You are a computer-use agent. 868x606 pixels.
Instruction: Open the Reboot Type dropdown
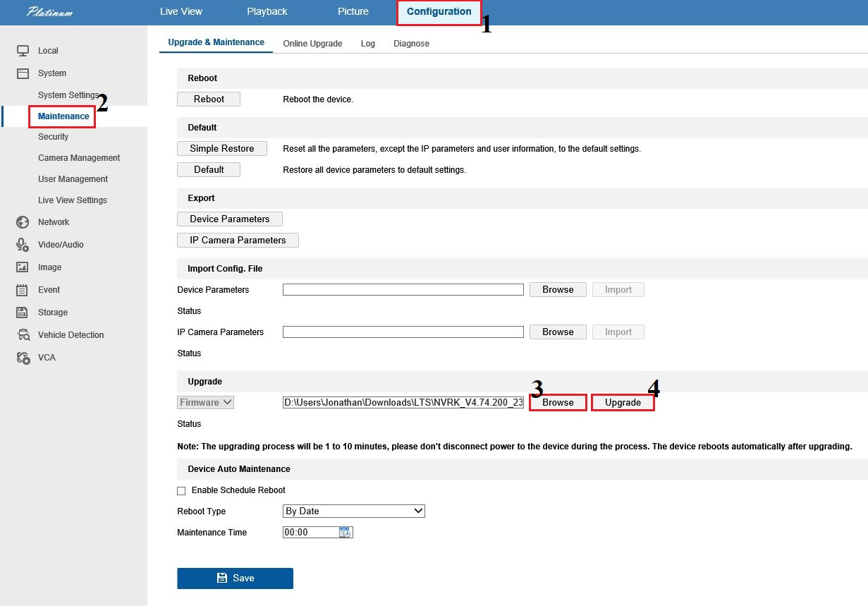353,511
